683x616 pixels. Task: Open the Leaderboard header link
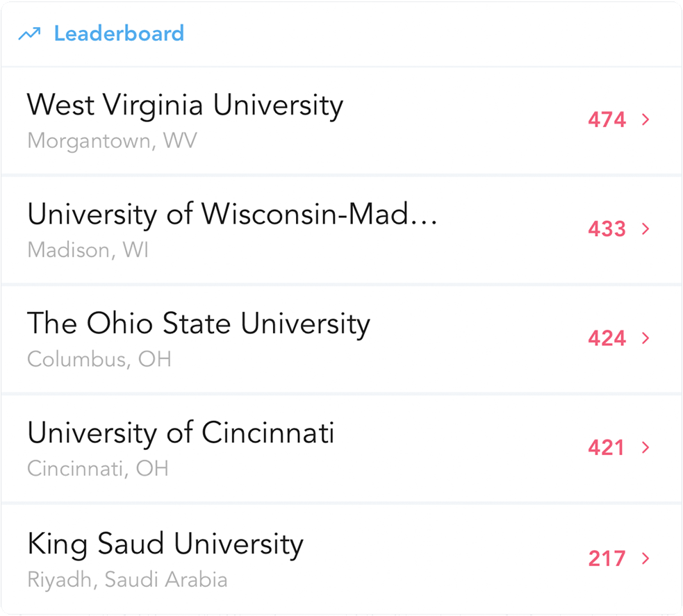coord(119,33)
